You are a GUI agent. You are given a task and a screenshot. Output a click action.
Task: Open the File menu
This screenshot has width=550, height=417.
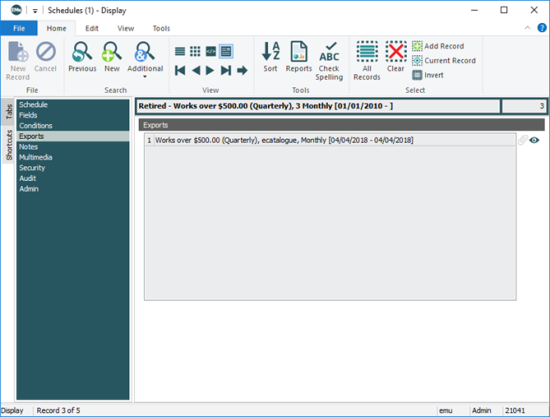coord(19,28)
